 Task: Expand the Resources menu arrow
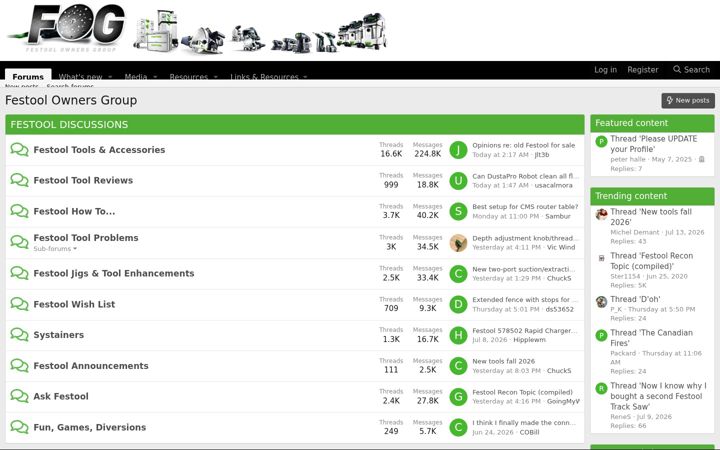point(215,77)
